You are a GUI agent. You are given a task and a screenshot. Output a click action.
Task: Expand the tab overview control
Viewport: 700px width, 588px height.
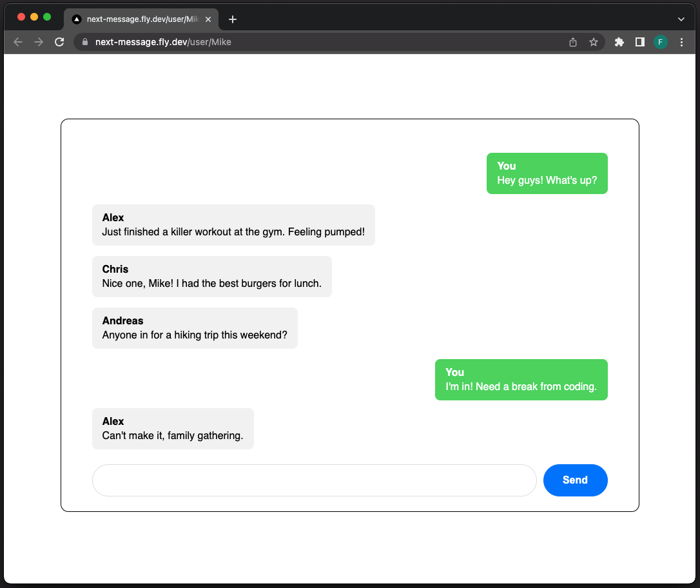(681, 19)
